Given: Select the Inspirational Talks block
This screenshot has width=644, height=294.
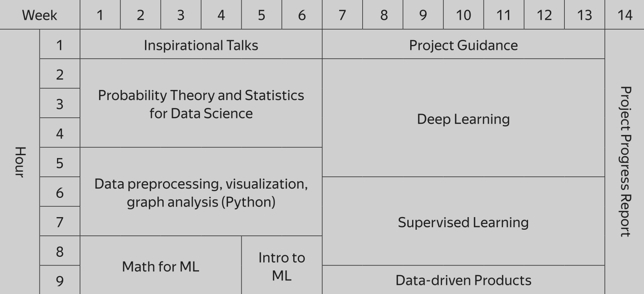Looking at the screenshot, I should coord(201,44).
